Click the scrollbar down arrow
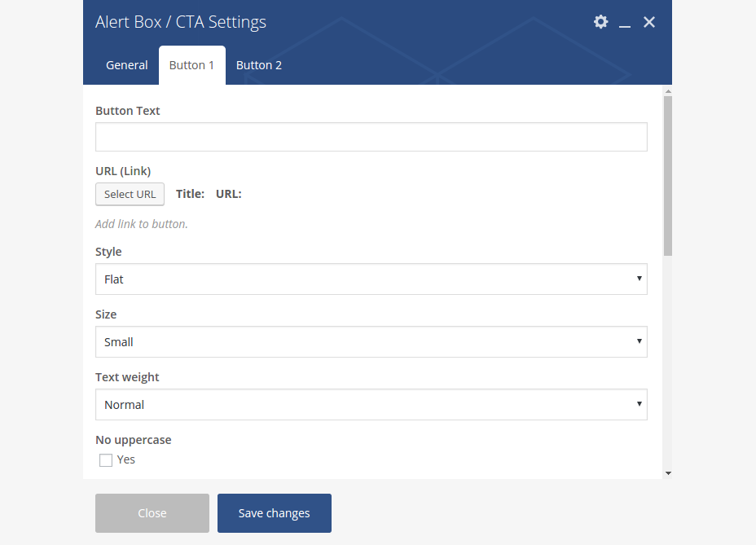 pyautogui.click(x=668, y=472)
